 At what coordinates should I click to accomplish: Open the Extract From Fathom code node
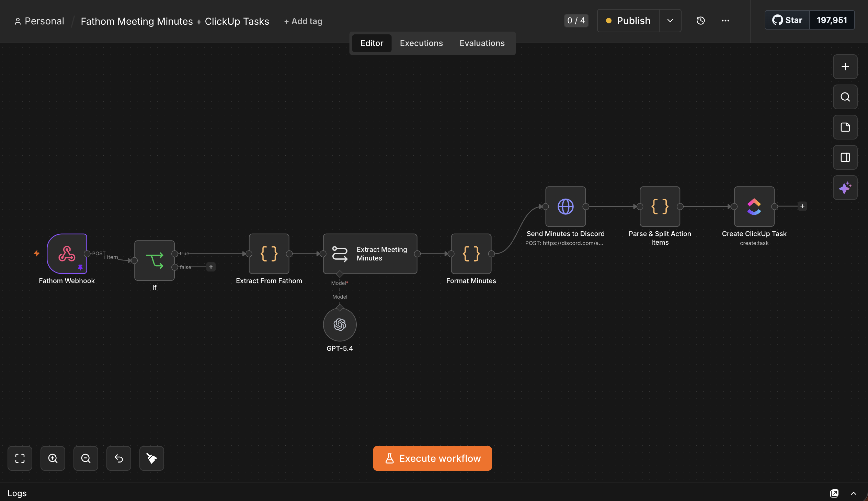[269, 254]
